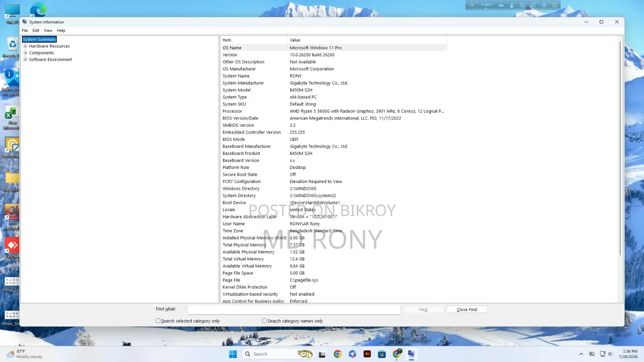This screenshot has width=644, height=362.
Task: Click the Windows Start button
Action: click(233, 354)
